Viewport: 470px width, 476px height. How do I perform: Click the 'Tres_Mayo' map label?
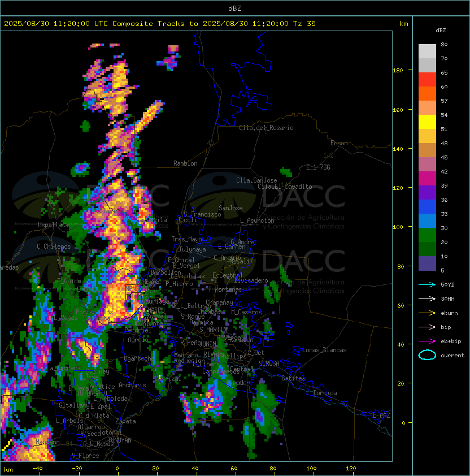[186, 239]
